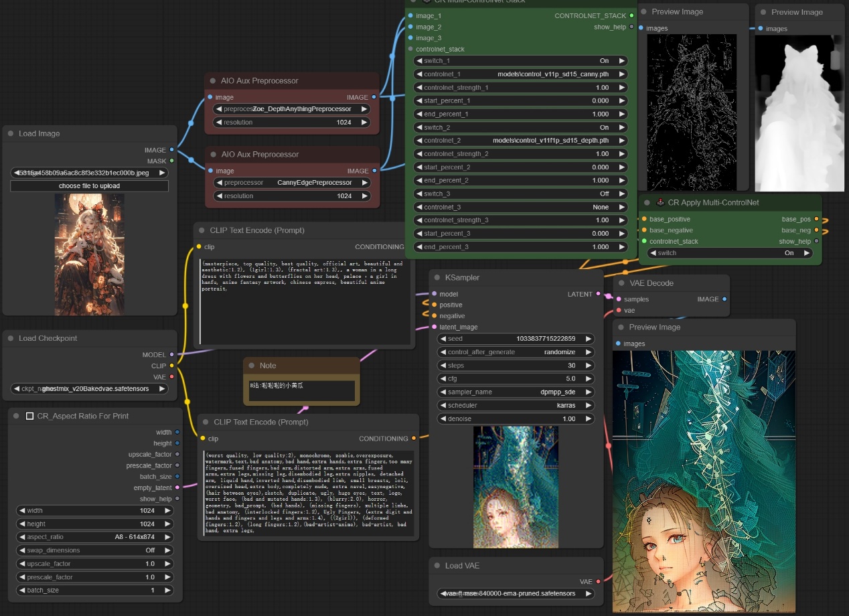The height and width of the screenshot is (616, 849).
Task: Open the aspect_ratio dropdown showing A8 - 614x874
Action: pos(94,537)
